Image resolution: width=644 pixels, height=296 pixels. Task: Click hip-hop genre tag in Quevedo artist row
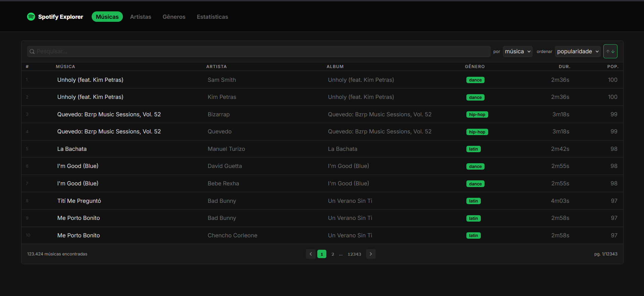click(477, 132)
